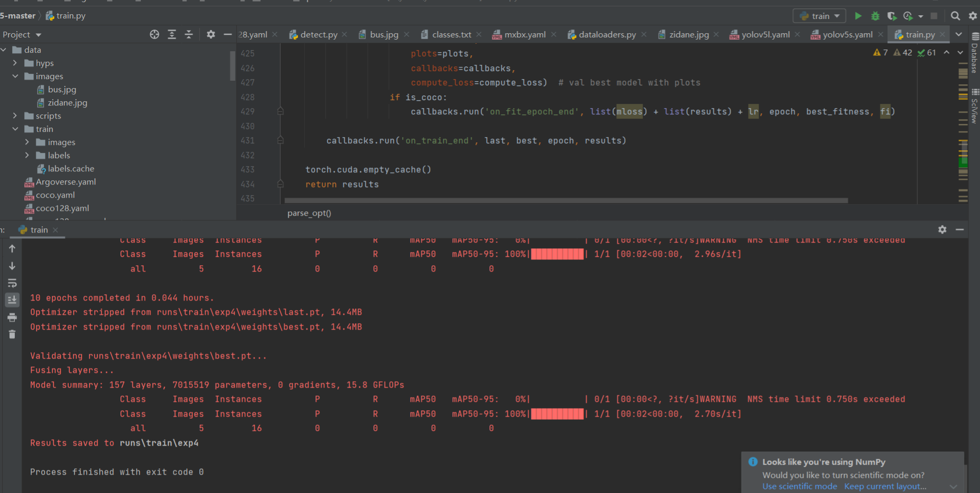This screenshot has height=493, width=980.
Task: Click the editor horizontal scrollbar
Action: (x=566, y=200)
